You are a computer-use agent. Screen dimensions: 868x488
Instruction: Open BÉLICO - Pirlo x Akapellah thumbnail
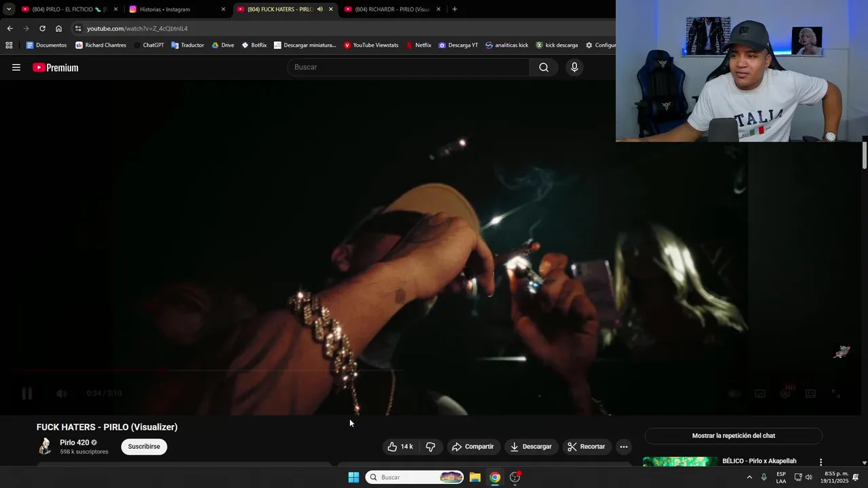[680, 462]
